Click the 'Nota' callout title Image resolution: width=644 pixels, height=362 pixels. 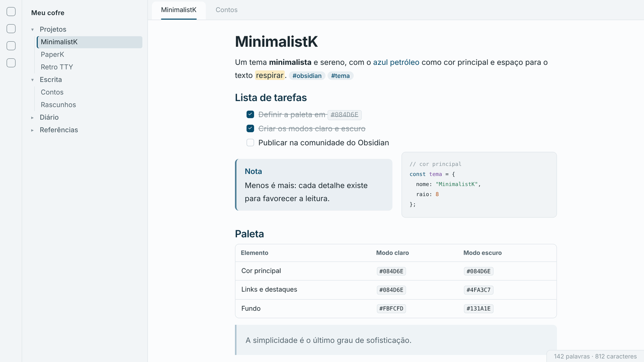point(253,171)
